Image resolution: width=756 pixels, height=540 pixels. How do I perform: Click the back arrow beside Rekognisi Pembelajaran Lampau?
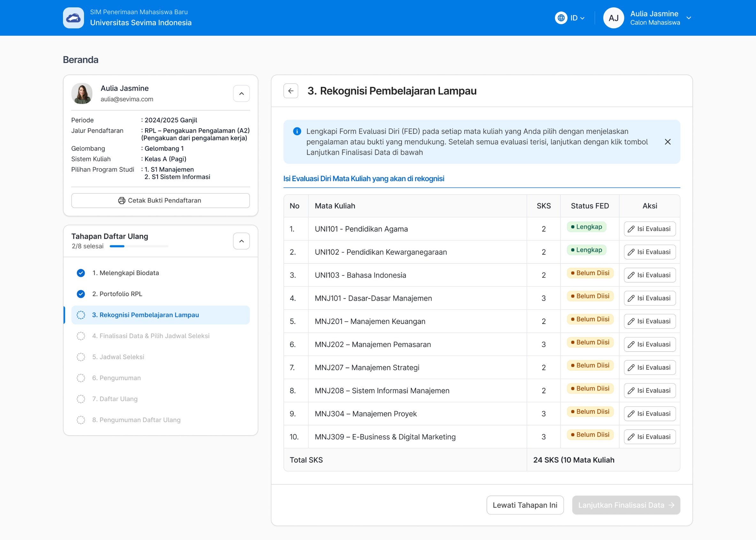tap(290, 91)
